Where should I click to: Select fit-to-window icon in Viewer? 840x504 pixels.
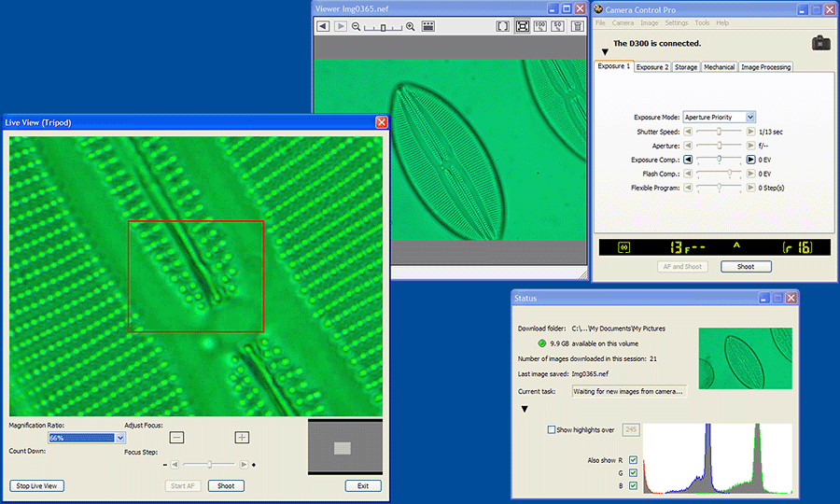pyautogui.click(x=523, y=26)
